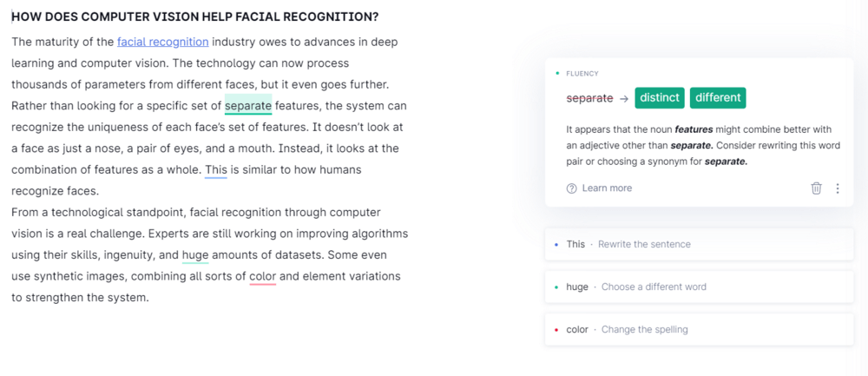Screen dimensions: 868x376
Task: Apply the "different" replacement suggestion
Action: click(718, 97)
